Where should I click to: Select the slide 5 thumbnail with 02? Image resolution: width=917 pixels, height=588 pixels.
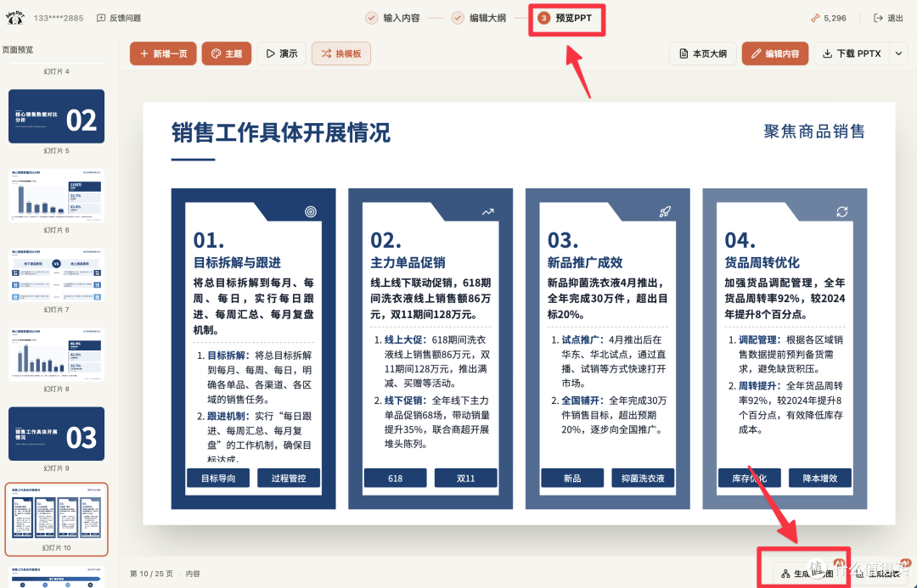click(x=56, y=116)
